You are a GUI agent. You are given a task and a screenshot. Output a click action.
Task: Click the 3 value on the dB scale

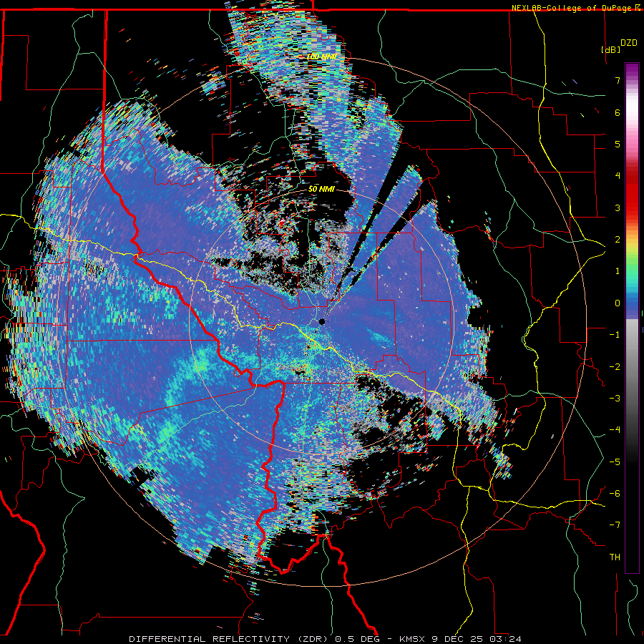point(618,208)
